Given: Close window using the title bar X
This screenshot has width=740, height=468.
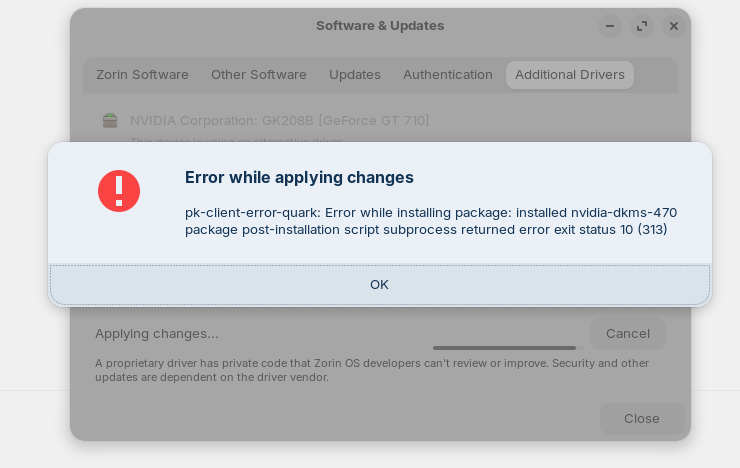Looking at the screenshot, I should point(674,26).
